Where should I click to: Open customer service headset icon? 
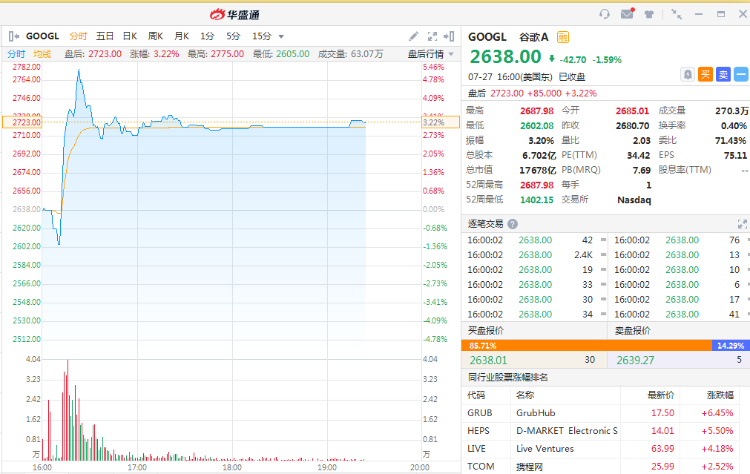pyautogui.click(x=605, y=14)
